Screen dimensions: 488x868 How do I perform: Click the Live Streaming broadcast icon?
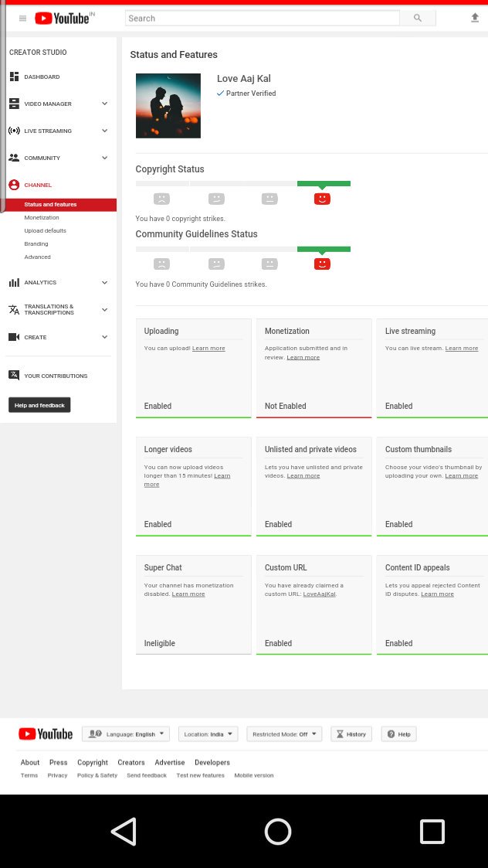tap(15, 131)
